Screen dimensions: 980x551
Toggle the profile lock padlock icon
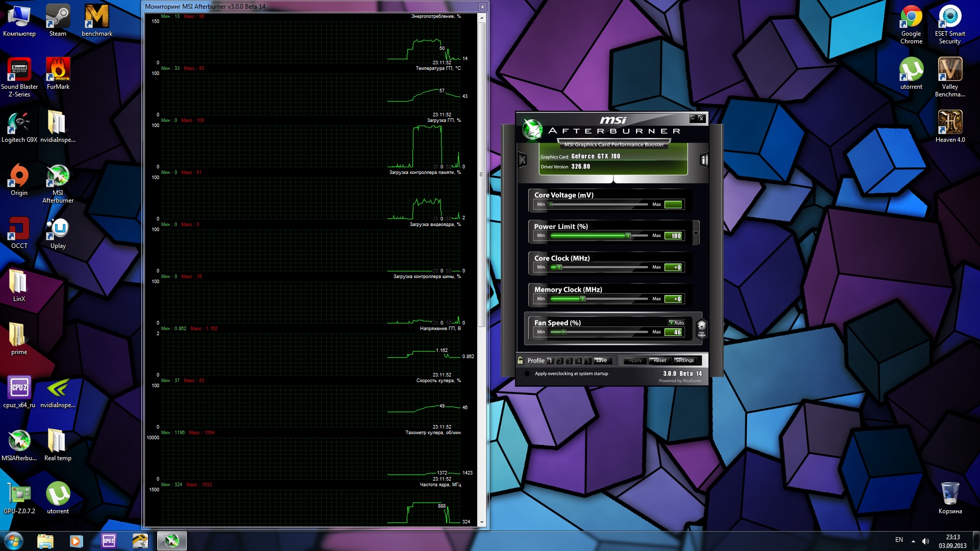tap(520, 360)
